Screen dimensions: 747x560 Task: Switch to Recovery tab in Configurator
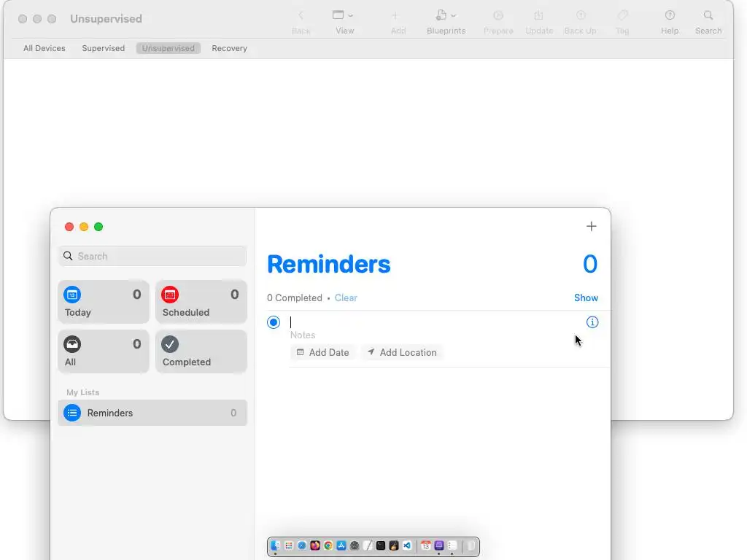click(229, 48)
